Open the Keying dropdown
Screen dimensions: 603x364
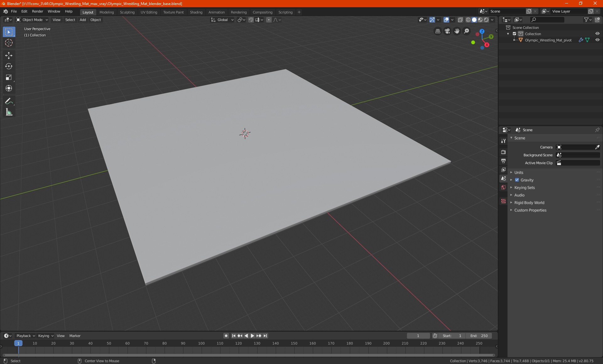[46, 336]
